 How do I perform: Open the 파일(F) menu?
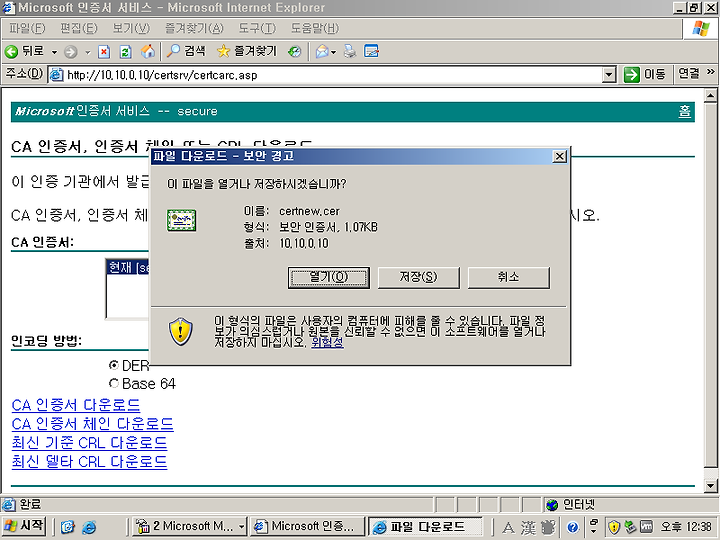pyautogui.click(x=27, y=28)
